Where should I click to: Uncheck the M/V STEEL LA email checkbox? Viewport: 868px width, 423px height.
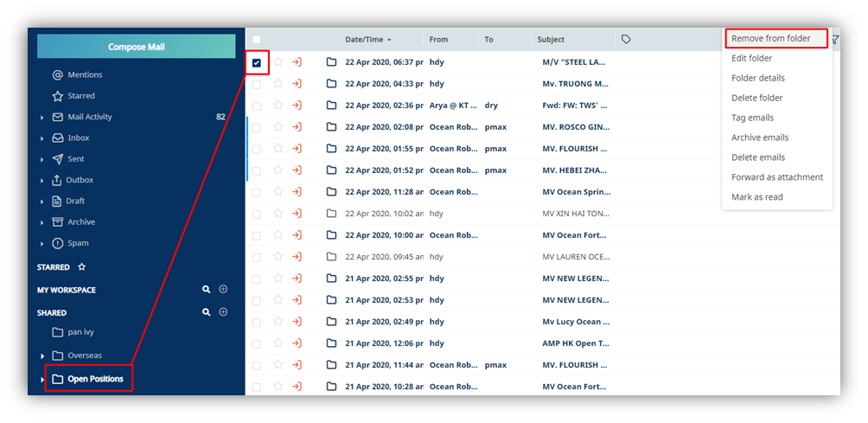(256, 62)
